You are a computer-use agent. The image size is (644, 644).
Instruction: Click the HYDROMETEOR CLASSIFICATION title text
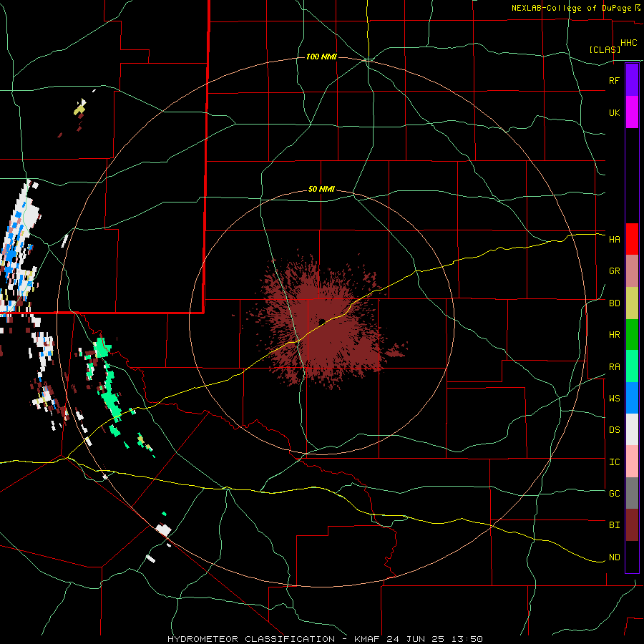(251, 639)
